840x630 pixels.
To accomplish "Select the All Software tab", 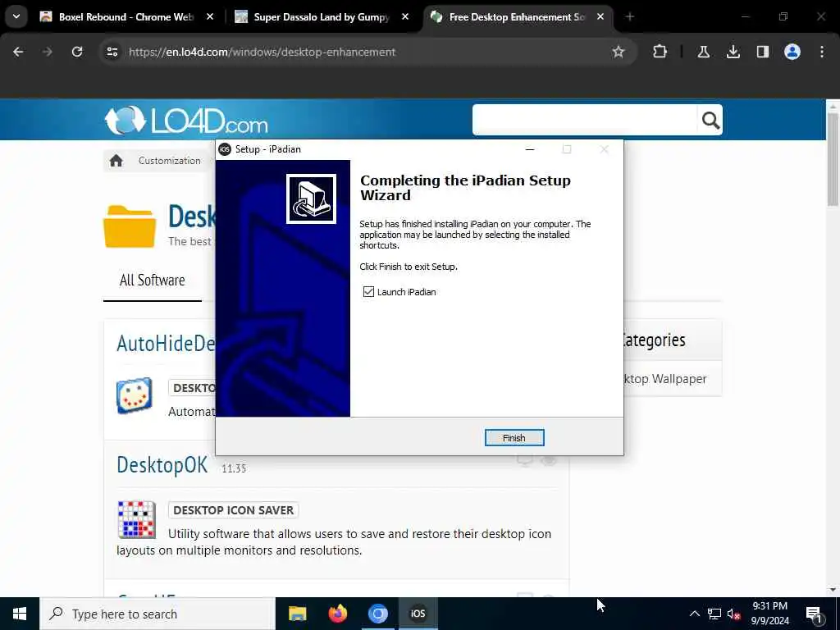I will (152, 281).
